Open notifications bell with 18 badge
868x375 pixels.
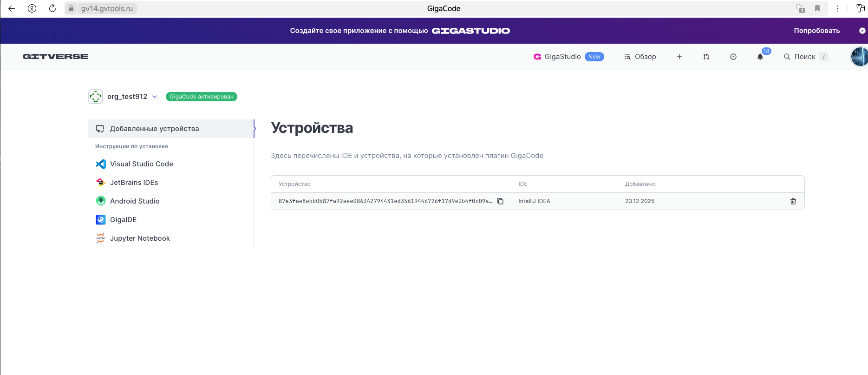(760, 57)
